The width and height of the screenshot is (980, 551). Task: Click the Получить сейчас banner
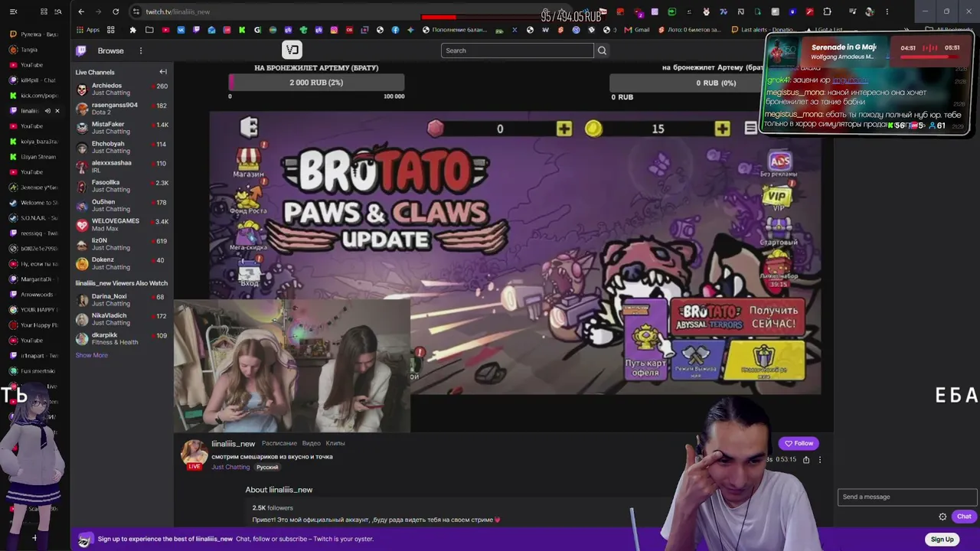point(738,317)
